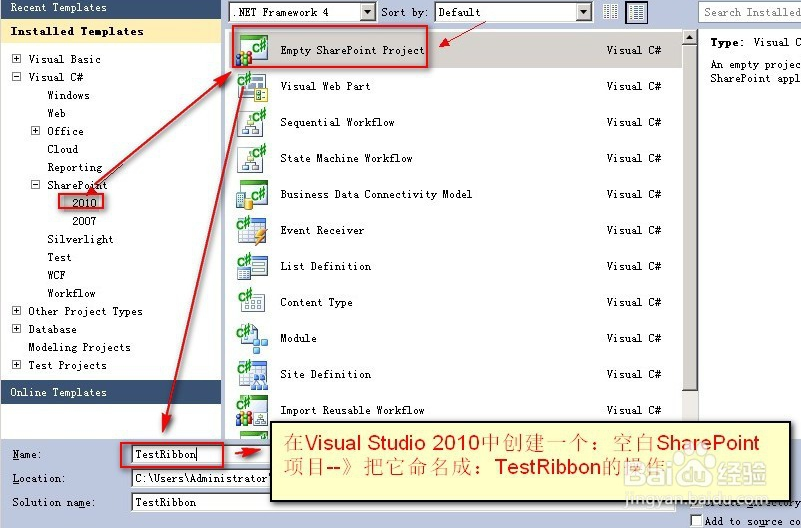This screenshot has width=801, height=528.
Task: Click the Solution name field
Action: 201,502
